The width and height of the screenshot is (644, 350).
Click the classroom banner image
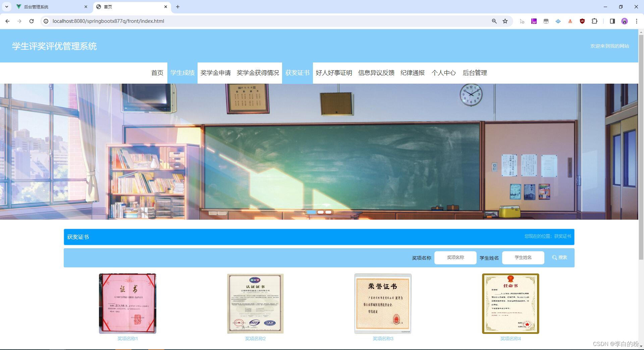point(319,151)
